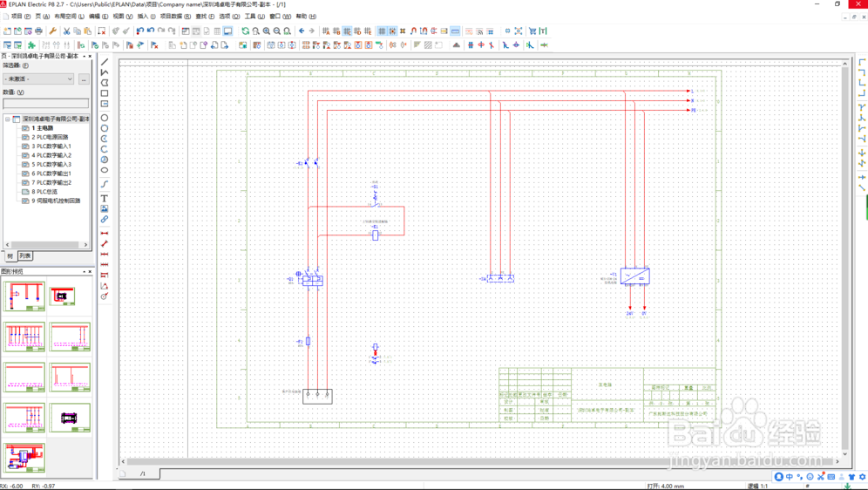
Task: Click the filter browse button with ellipsis
Action: 84,78
